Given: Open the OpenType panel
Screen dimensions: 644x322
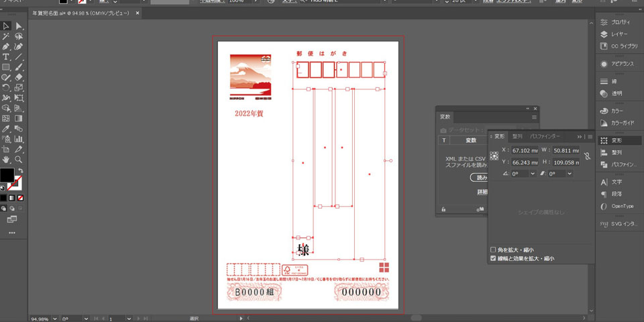Looking at the screenshot, I should tap(604, 206).
